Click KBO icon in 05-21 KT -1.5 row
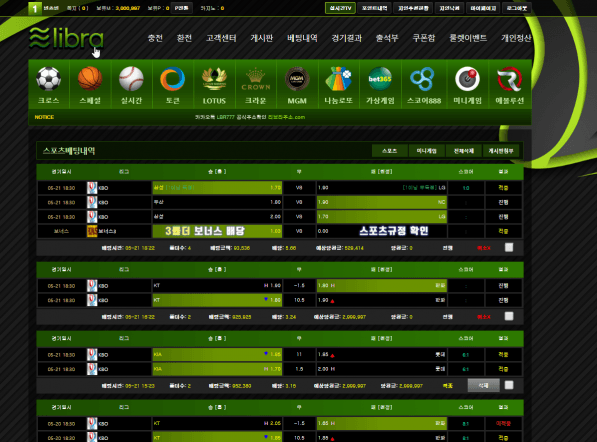 [x=92, y=286]
